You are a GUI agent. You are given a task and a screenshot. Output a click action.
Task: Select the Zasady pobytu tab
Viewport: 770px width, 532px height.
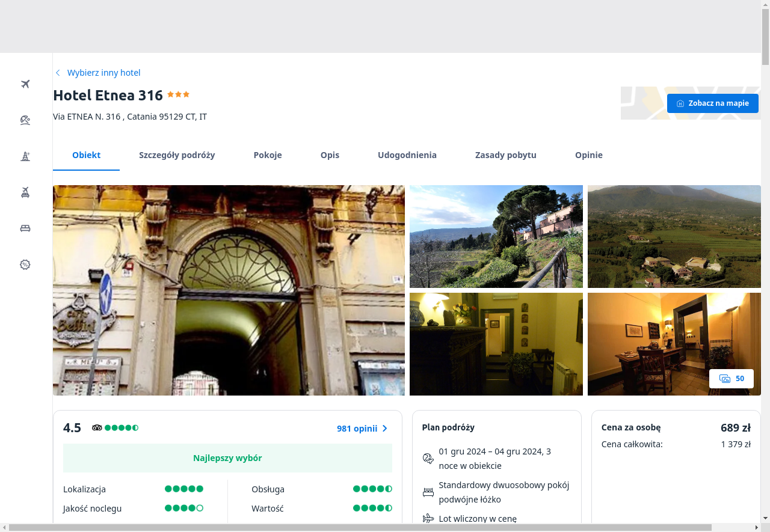(506, 155)
